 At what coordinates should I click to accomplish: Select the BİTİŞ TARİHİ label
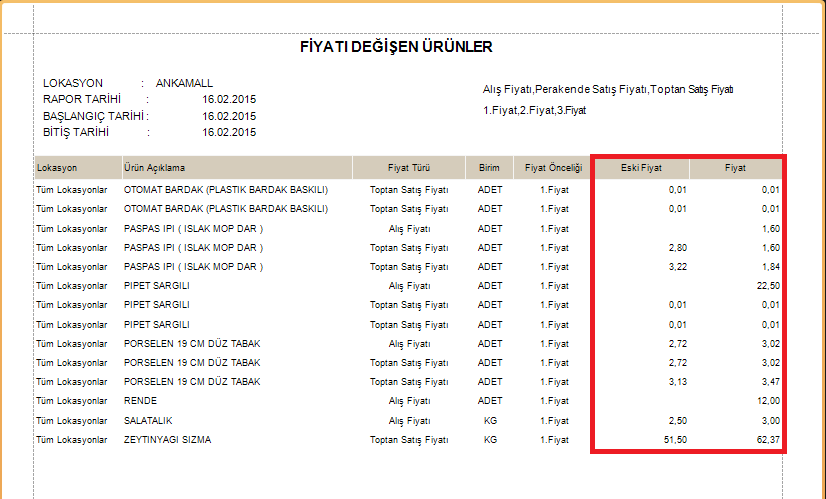[76, 132]
